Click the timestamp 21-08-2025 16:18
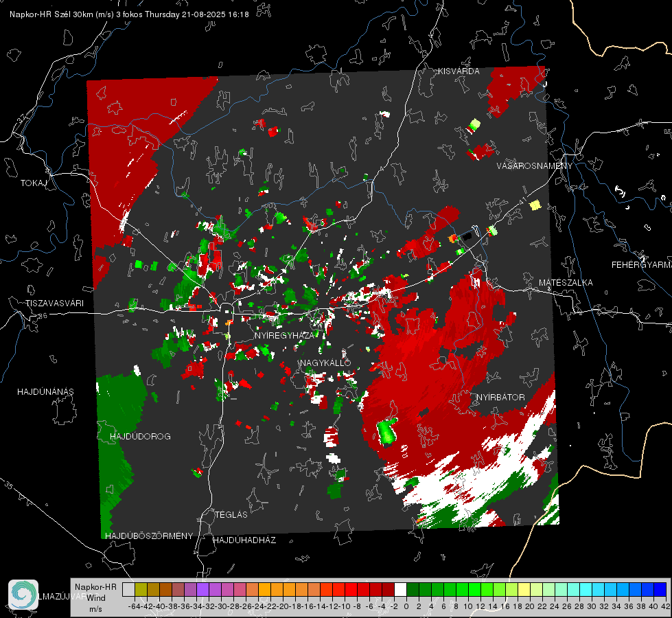The width and height of the screenshot is (672, 618). point(215,14)
